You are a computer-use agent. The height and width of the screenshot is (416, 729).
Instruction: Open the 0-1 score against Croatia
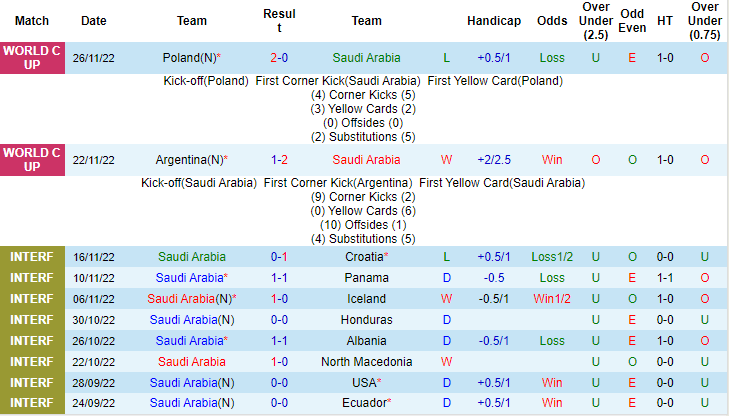[x=280, y=257]
